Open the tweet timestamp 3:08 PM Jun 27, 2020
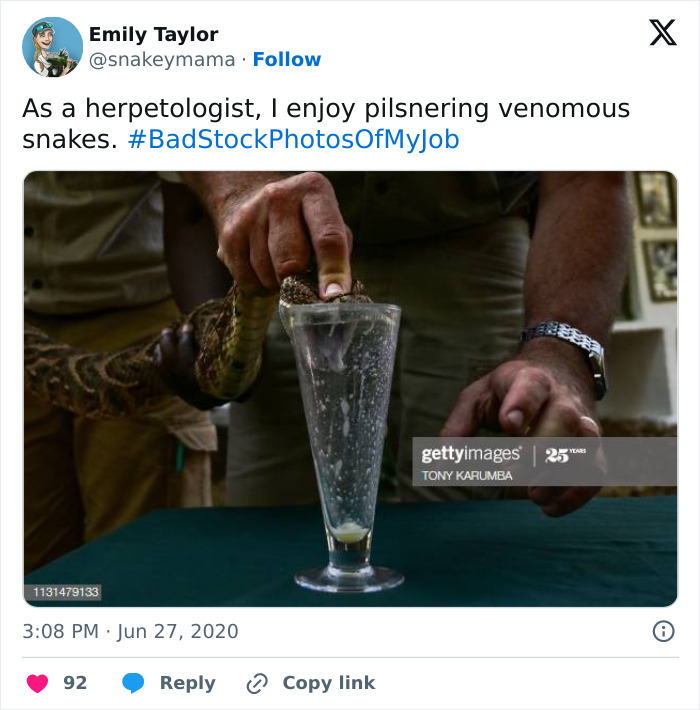The height and width of the screenshot is (710, 700). pyautogui.click(x=130, y=631)
